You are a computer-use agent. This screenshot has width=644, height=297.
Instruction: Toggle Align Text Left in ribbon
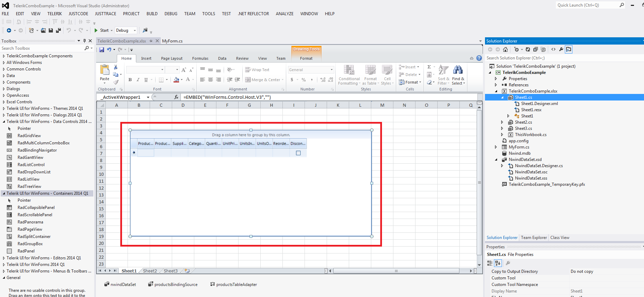203,80
